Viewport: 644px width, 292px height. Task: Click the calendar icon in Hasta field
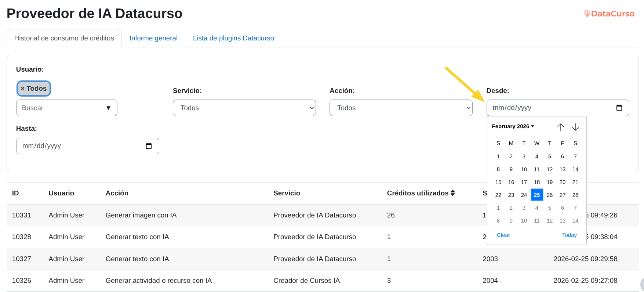coord(149,146)
